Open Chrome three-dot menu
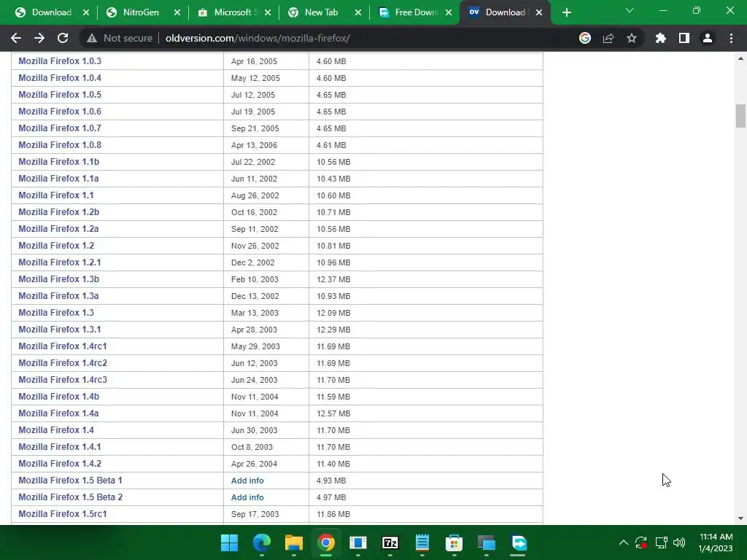 coord(731,38)
